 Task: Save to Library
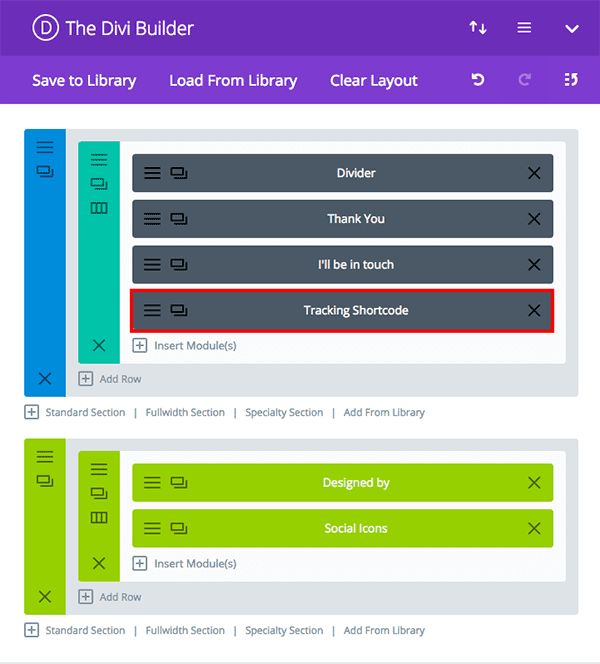[x=84, y=81]
